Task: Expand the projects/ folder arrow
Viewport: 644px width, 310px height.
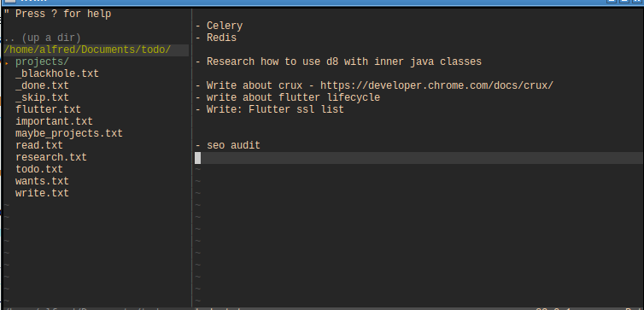Action: tap(7, 62)
